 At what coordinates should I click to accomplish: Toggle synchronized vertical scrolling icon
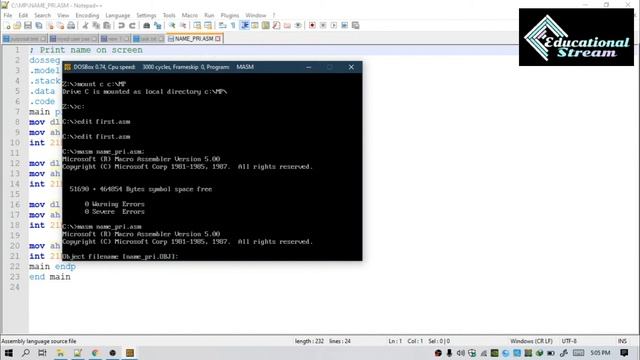[x=197, y=25]
